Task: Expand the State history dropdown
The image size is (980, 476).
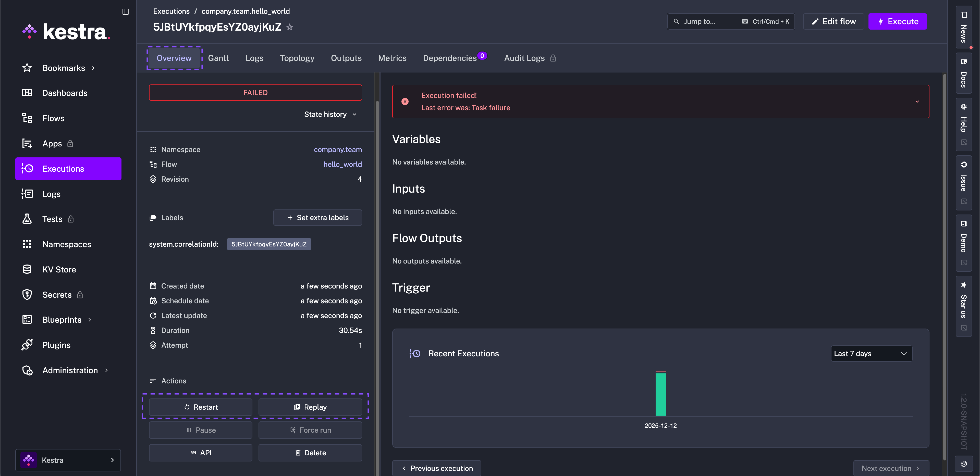Action: (330, 115)
